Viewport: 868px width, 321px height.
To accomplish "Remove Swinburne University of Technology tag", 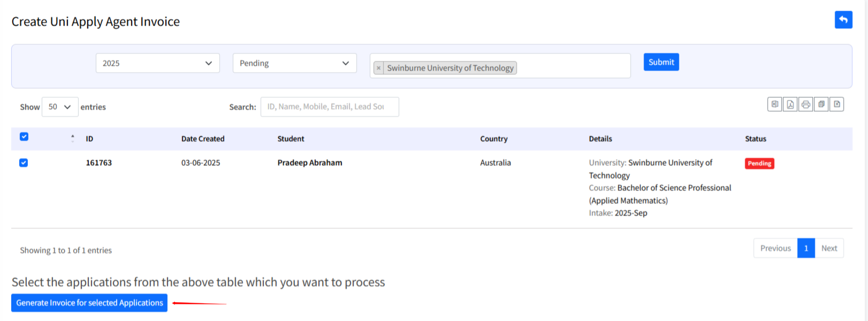I will [379, 68].
